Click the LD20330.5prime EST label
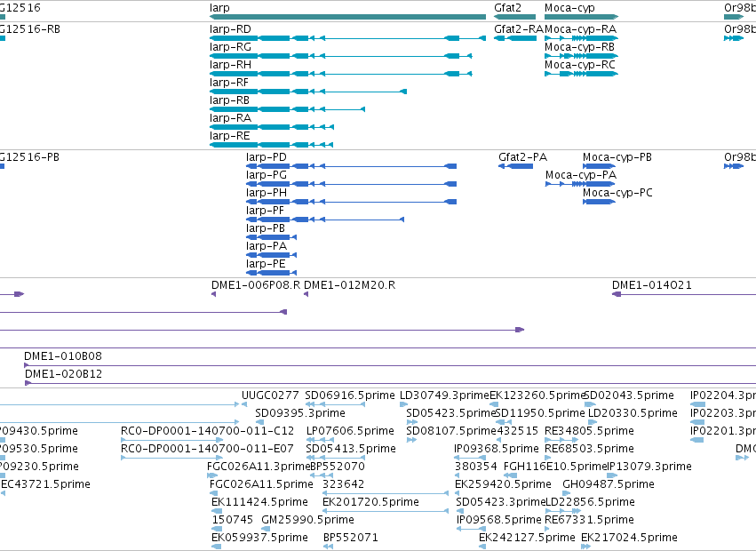This screenshot has height=551, width=756. [x=633, y=413]
